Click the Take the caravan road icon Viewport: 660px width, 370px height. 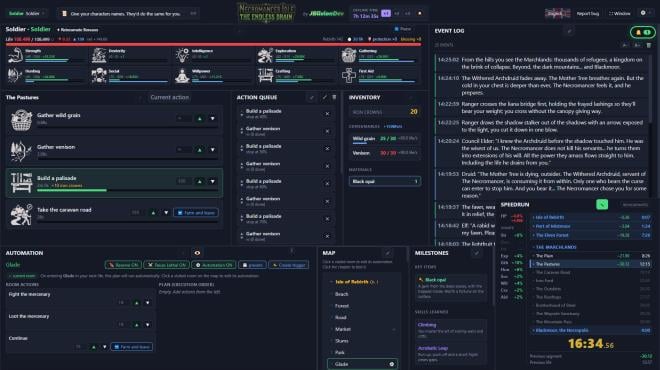tap(21, 214)
